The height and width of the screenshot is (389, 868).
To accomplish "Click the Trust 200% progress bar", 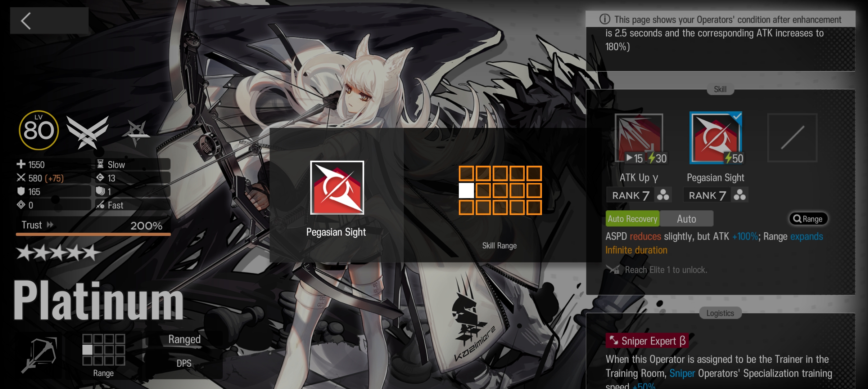I will pyautogui.click(x=93, y=234).
